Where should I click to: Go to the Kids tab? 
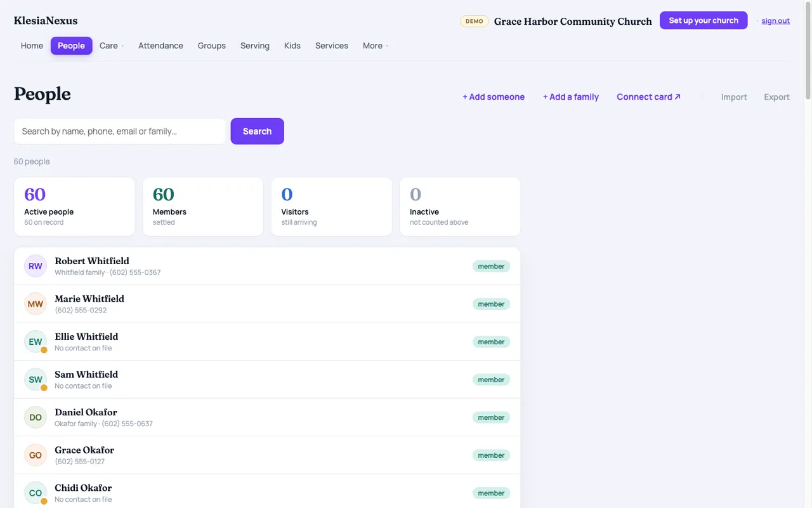coord(292,46)
